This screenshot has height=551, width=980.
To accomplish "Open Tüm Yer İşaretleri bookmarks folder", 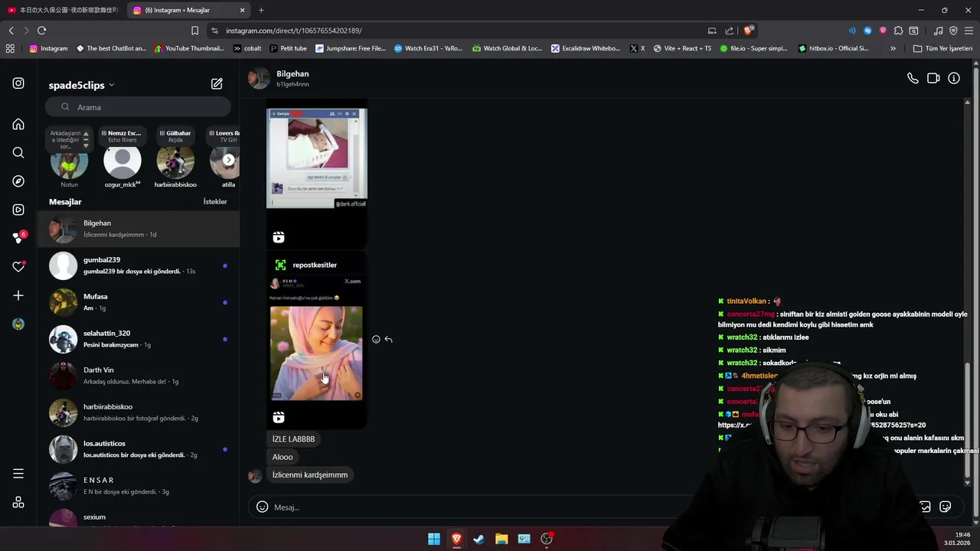I will 942,48.
